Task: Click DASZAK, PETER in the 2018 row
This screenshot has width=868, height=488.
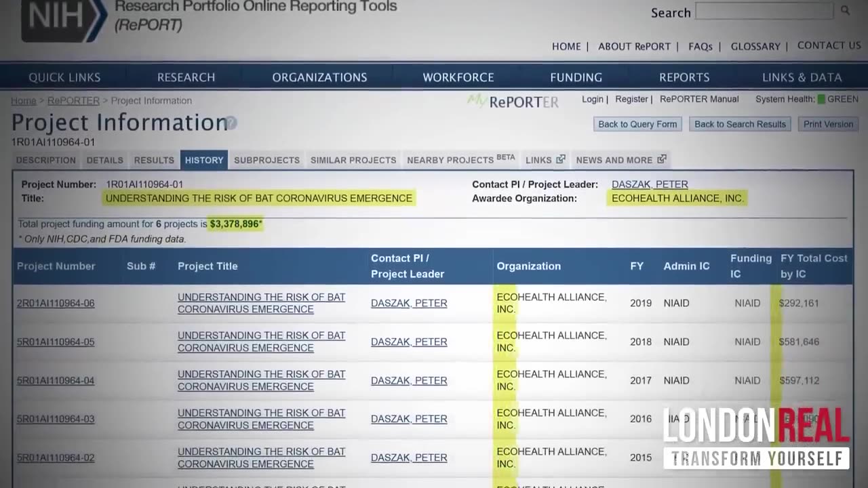Action: (409, 342)
